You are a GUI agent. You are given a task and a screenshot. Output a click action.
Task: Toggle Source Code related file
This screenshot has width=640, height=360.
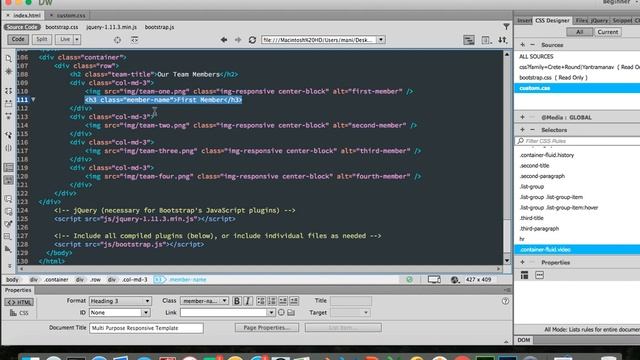(22, 27)
